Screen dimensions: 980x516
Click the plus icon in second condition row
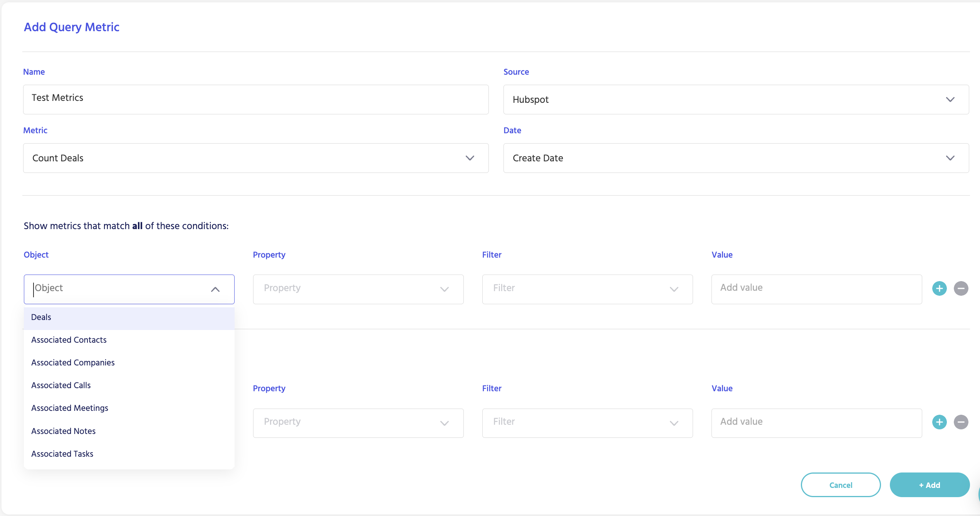point(939,422)
